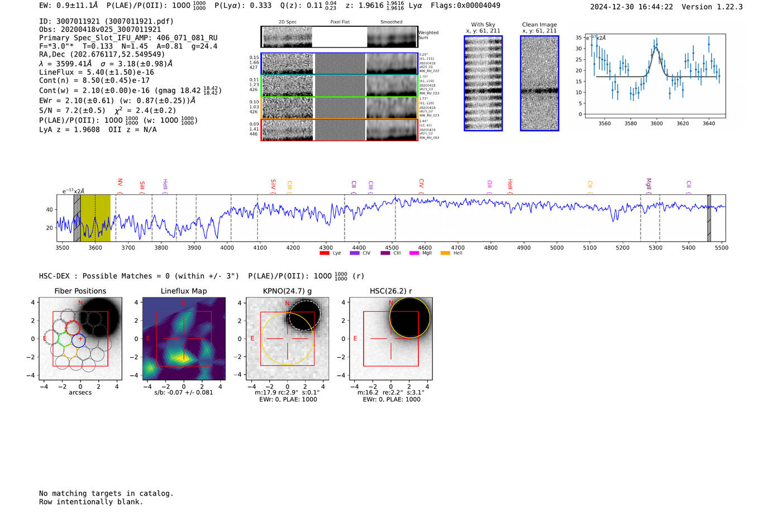Click the z: 1.9616 header value
This screenshot has height=532, width=782.
tap(375, 6)
